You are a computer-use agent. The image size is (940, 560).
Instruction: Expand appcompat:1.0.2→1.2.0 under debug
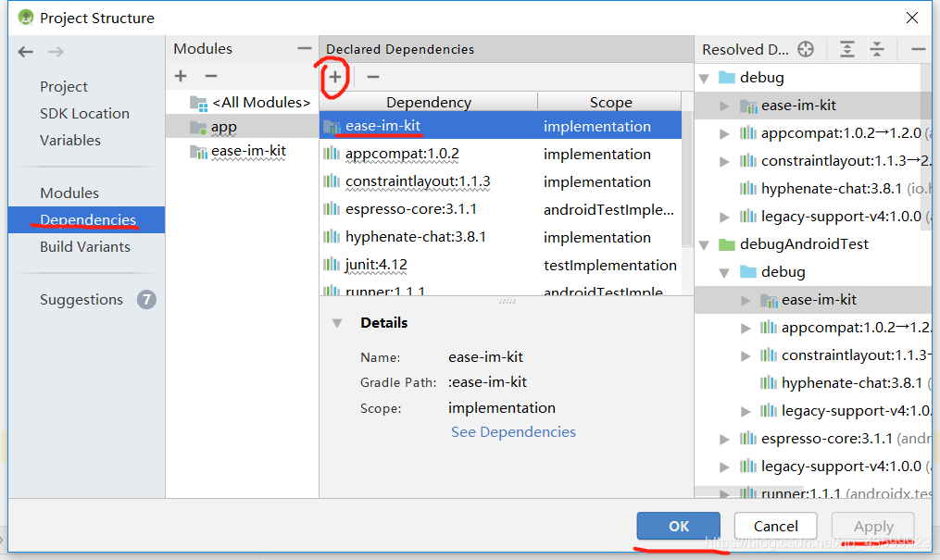724,133
